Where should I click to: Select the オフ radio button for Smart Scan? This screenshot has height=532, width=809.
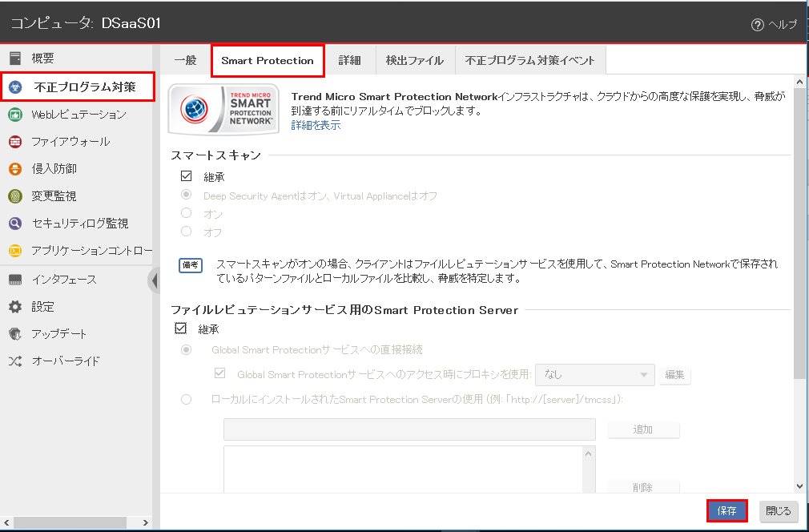point(187,232)
